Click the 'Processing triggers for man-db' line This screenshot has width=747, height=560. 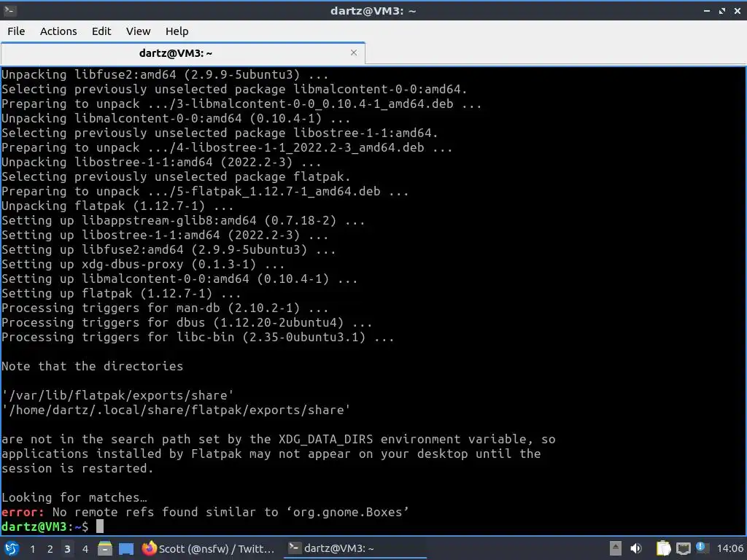click(165, 308)
